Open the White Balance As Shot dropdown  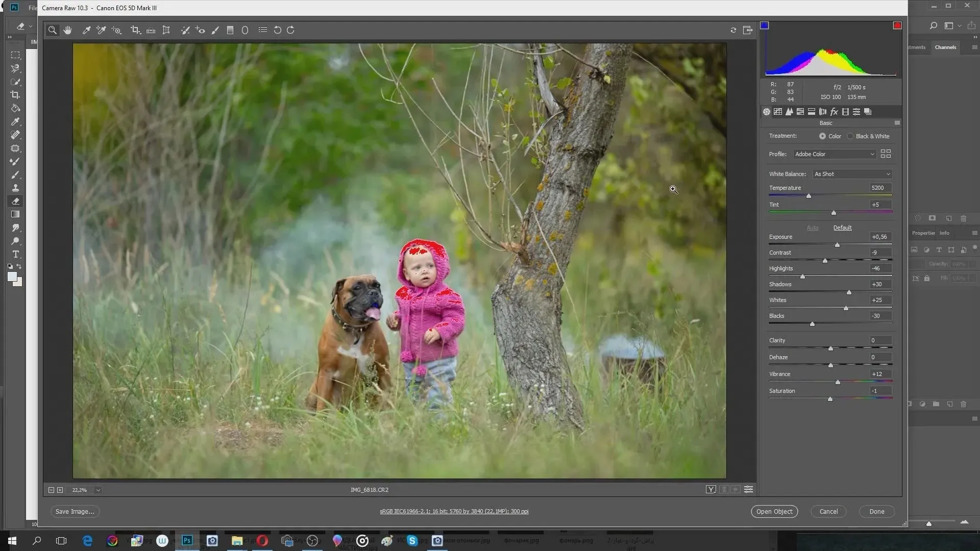[852, 174]
